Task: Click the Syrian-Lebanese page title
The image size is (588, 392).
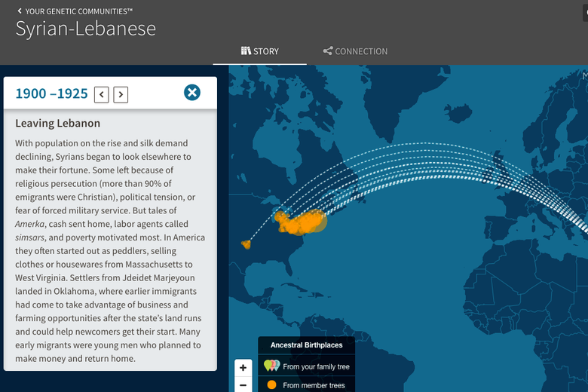Action: point(85,29)
